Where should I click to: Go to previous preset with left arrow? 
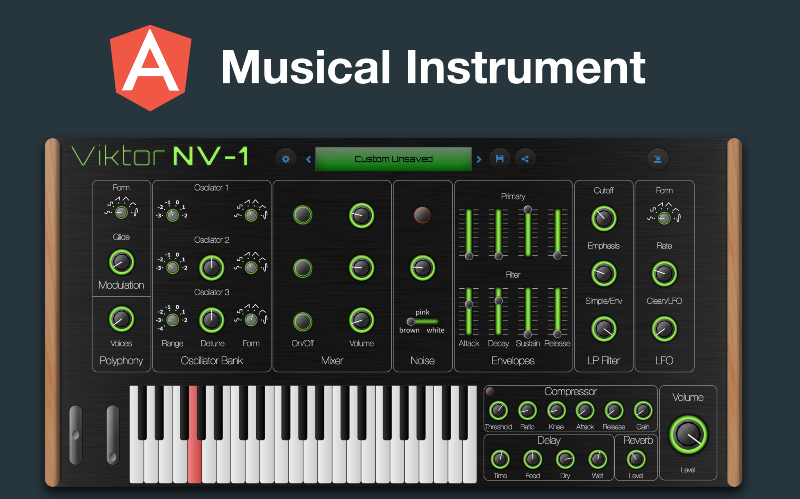coord(308,159)
